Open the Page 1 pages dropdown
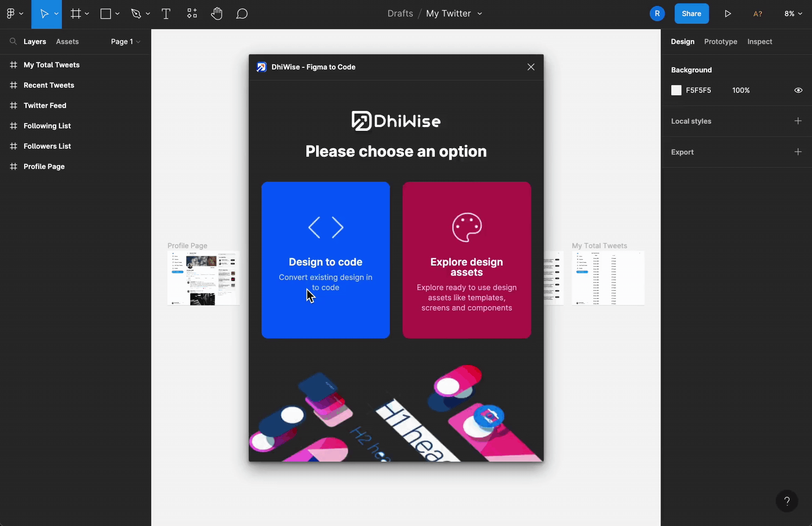812x526 pixels. 125,42
